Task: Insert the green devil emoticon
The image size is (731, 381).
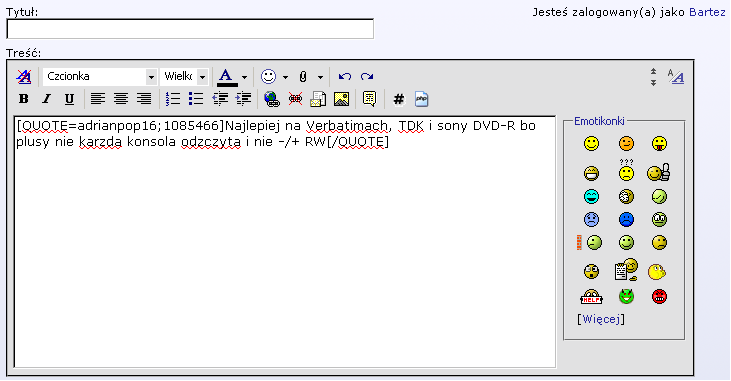Action: (626, 296)
